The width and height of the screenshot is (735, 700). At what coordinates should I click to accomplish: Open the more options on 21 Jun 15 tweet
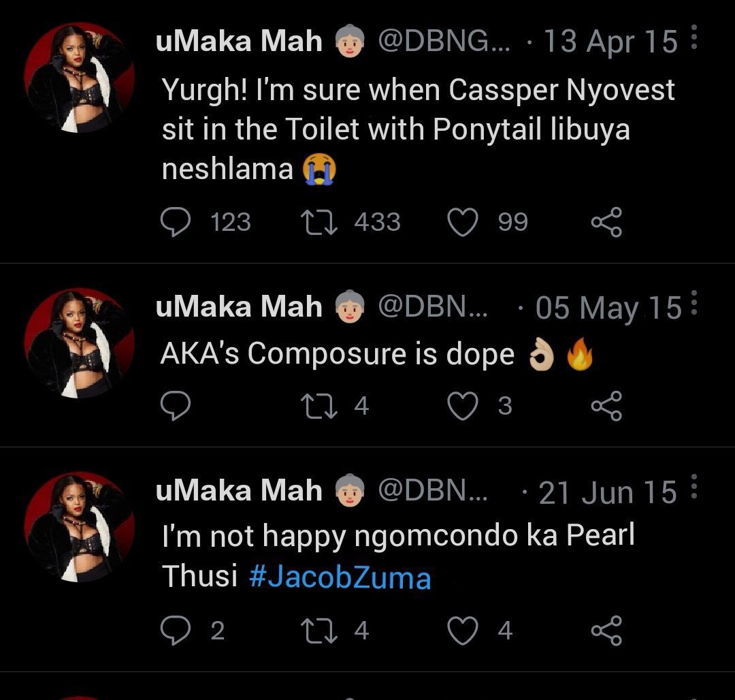tap(694, 486)
